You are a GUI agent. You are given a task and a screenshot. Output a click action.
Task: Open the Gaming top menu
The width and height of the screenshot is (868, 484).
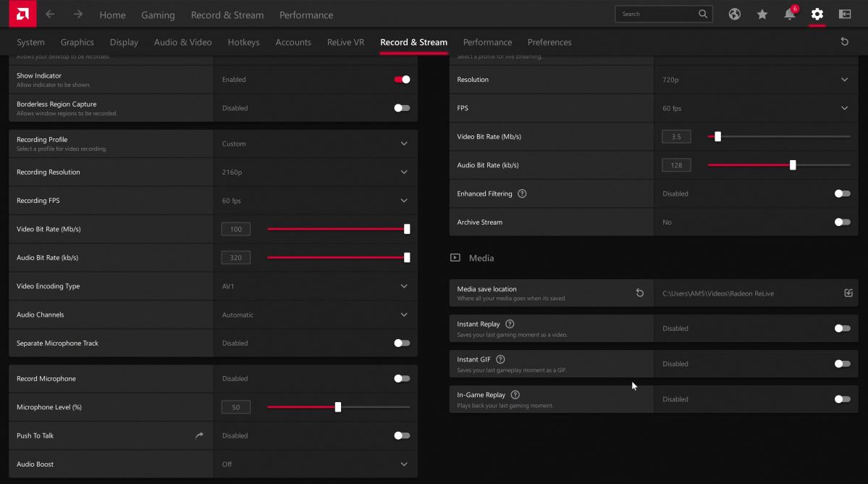[158, 15]
